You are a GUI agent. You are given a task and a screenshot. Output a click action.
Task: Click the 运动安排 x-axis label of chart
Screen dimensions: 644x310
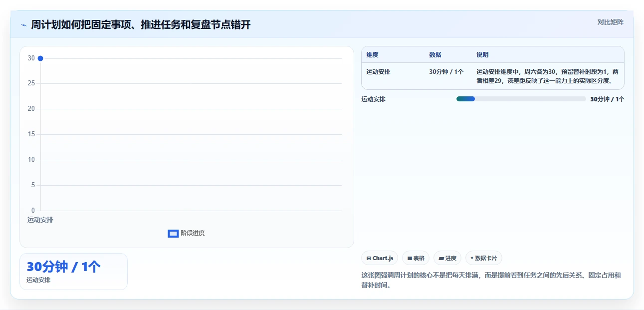(x=40, y=220)
